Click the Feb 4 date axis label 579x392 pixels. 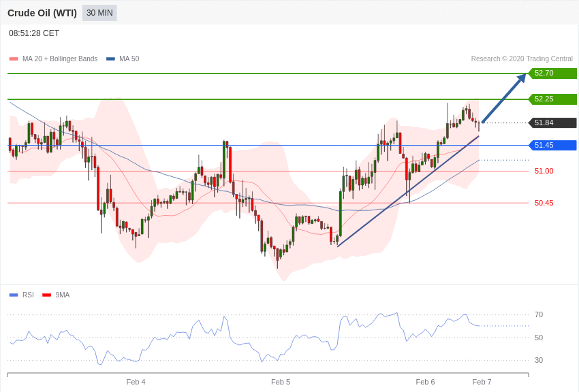[136, 382]
